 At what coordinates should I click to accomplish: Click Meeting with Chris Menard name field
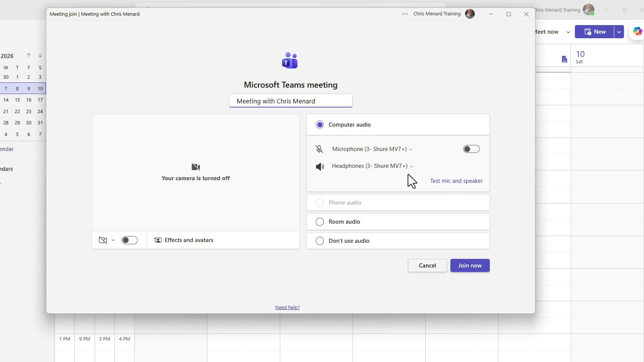[290, 101]
